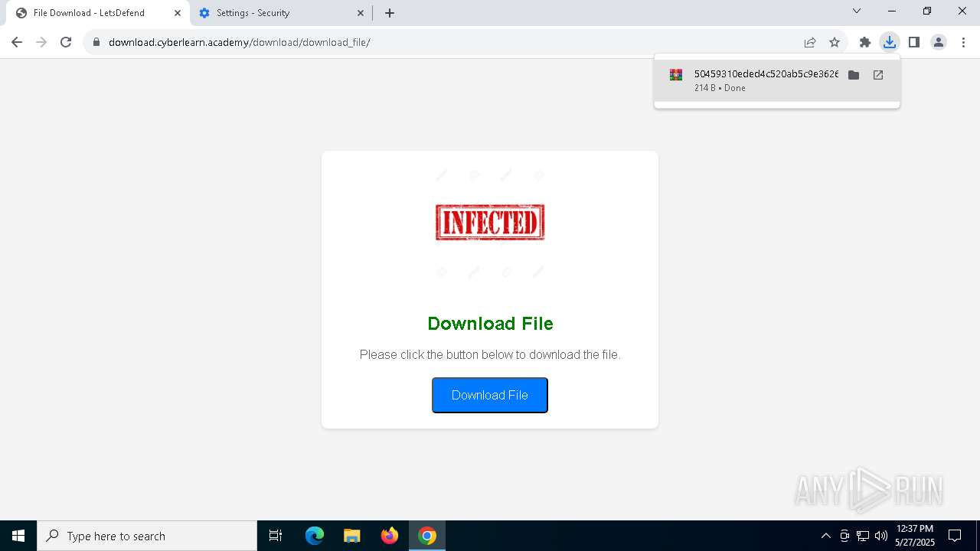Show downloaded file in folder
The width and height of the screenshot is (980, 551).
pos(854,75)
